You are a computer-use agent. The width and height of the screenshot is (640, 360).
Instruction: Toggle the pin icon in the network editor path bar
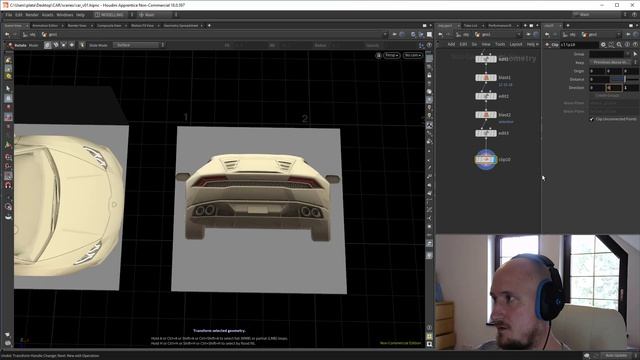point(528,35)
